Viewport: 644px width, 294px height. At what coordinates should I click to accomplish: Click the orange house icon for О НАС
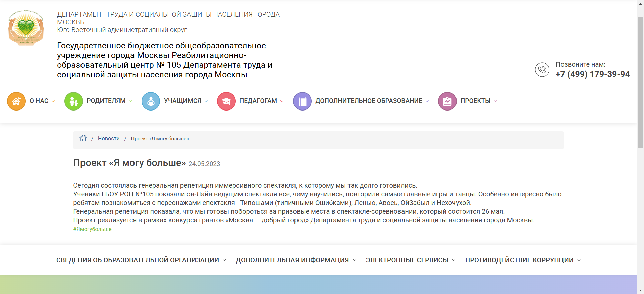tap(16, 101)
